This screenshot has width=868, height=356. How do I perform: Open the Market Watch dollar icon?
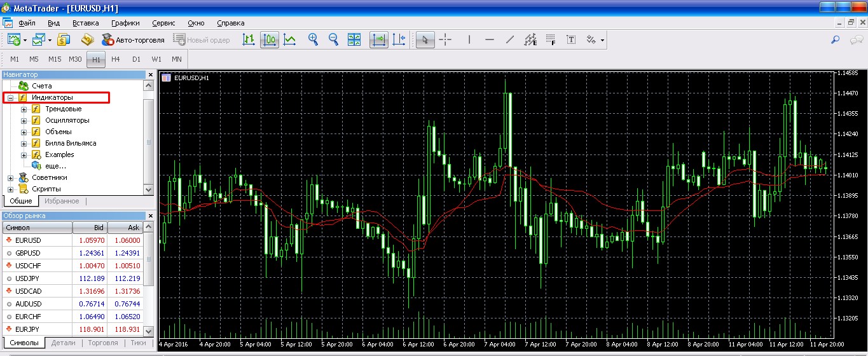[64, 40]
